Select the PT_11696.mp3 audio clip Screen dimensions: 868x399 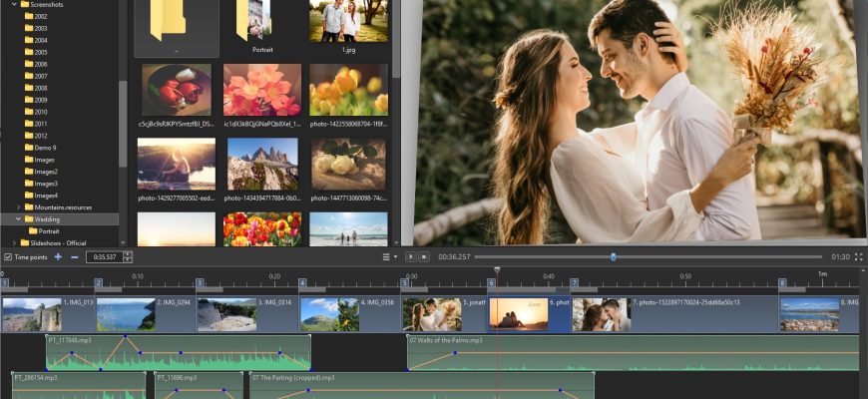pos(199,386)
